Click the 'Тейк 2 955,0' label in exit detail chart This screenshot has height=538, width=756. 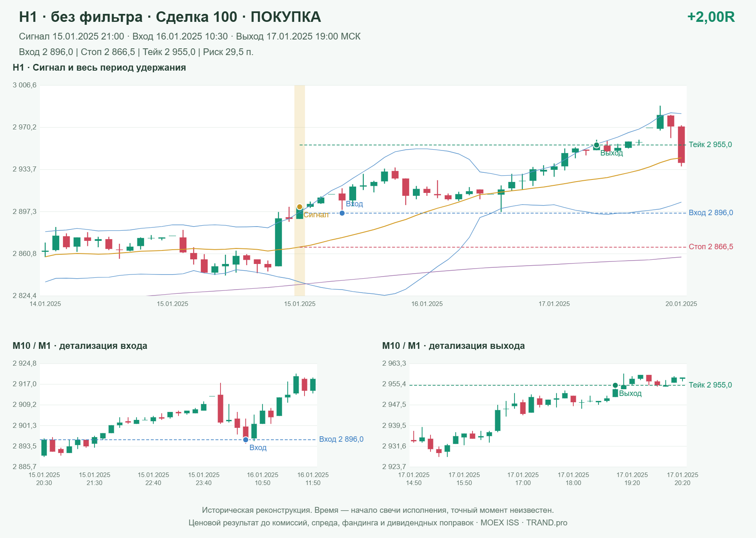(710, 385)
